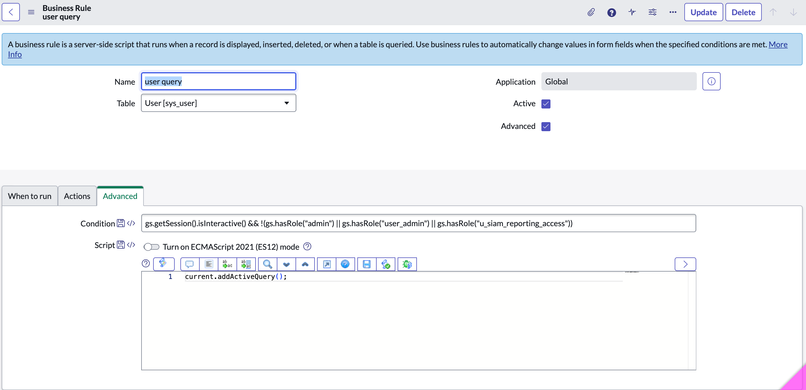Click syntax check icon with green check
Viewport: 806px width, 390px height.
pos(386,264)
